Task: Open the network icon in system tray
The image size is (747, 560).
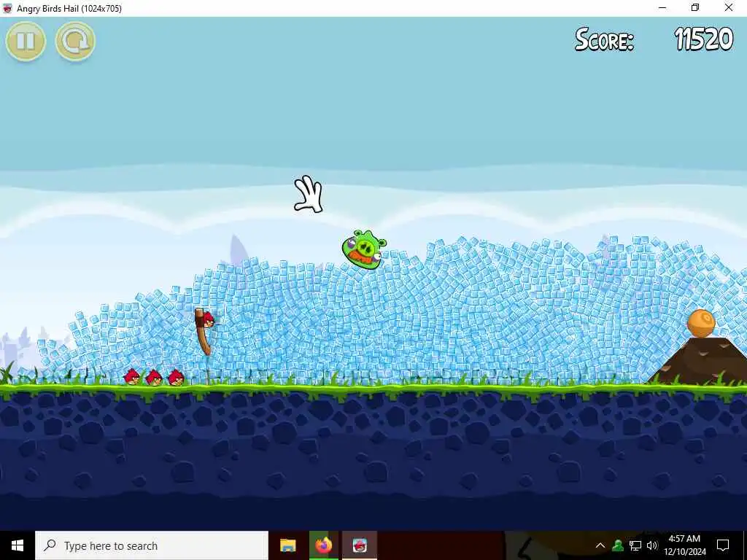Action: point(635,545)
